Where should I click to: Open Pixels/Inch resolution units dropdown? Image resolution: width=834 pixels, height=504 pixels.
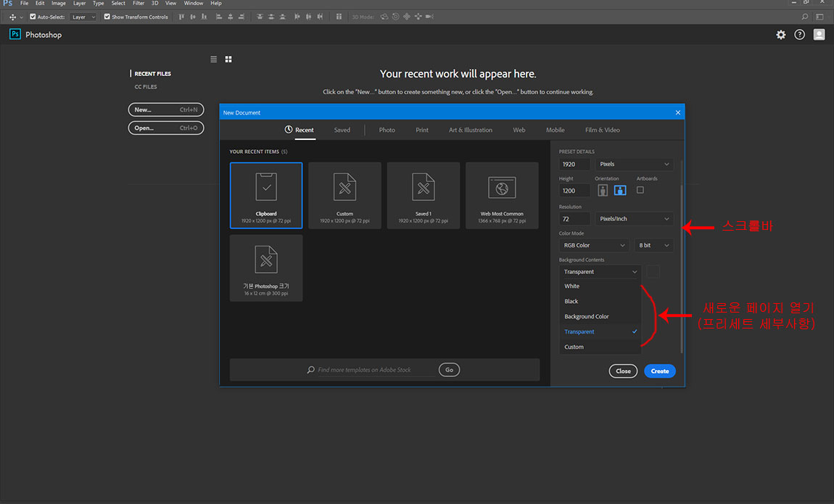pyautogui.click(x=634, y=218)
